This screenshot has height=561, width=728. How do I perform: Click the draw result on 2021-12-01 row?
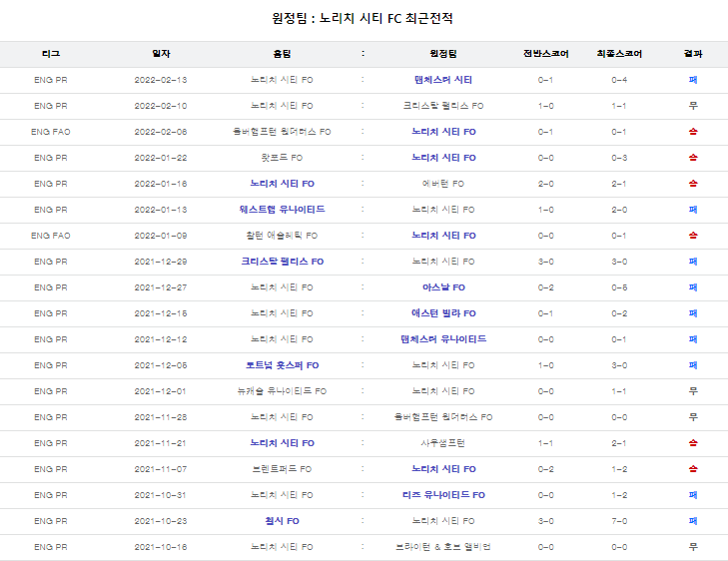click(693, 391)
